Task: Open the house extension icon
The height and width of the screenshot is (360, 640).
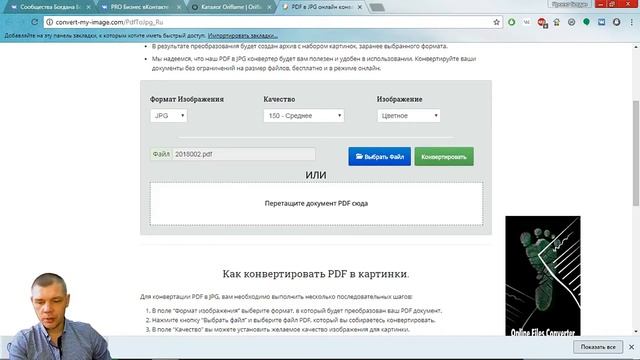Action: coord(556,22)
